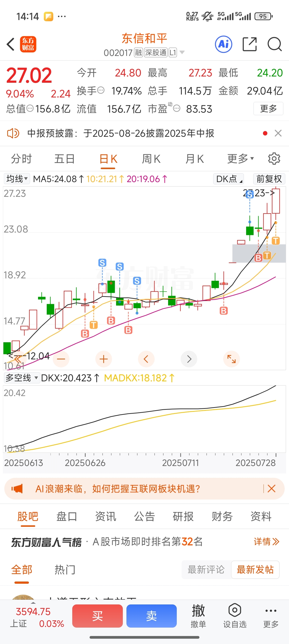Viewport: 289px width, 644px height.
Task: Tap the 上证 3594.75 index ticker
Action: click(x=37, y=617)
